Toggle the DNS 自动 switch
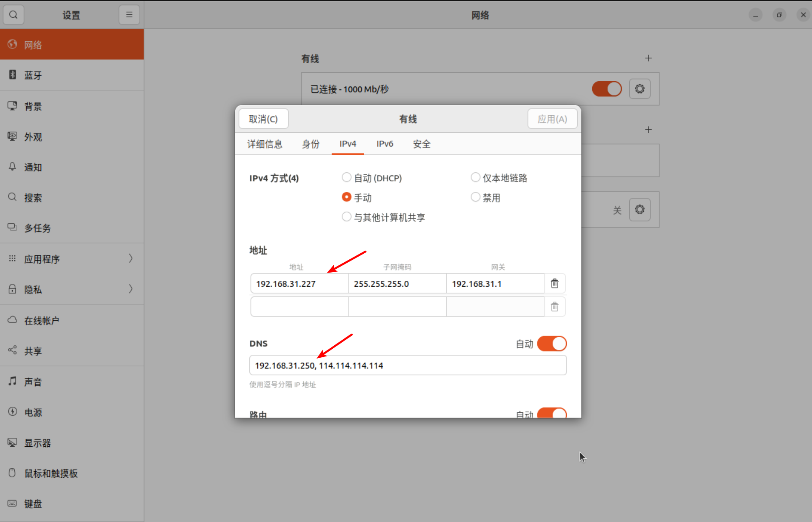812x522 pixels. pos(552,344)
